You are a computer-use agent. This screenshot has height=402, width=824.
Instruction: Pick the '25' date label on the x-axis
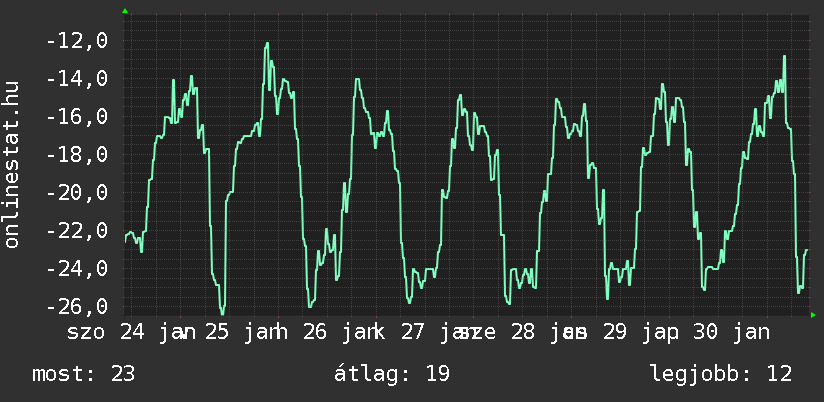[x=217, y=331]
